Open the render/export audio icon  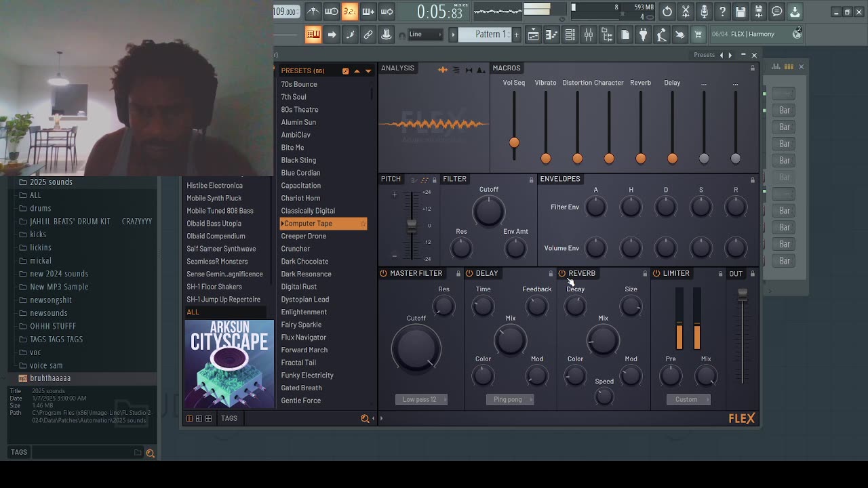tap(759, 12)
